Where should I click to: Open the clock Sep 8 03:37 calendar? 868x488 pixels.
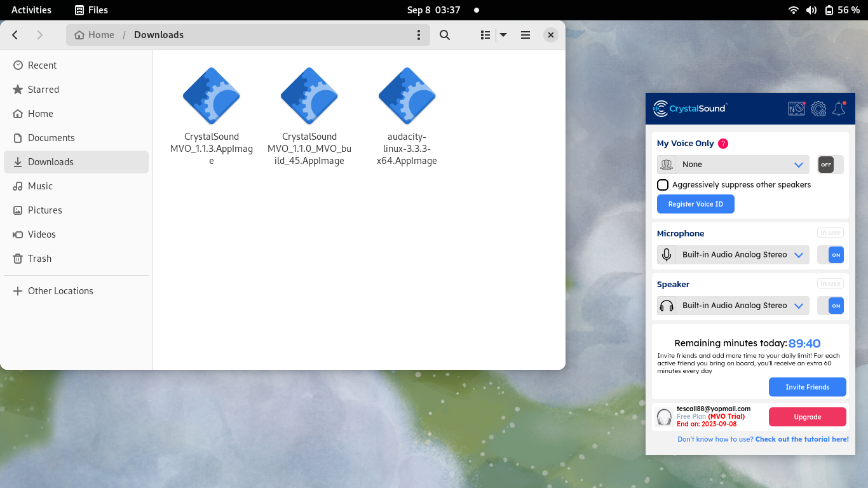(x=434, y=10)
